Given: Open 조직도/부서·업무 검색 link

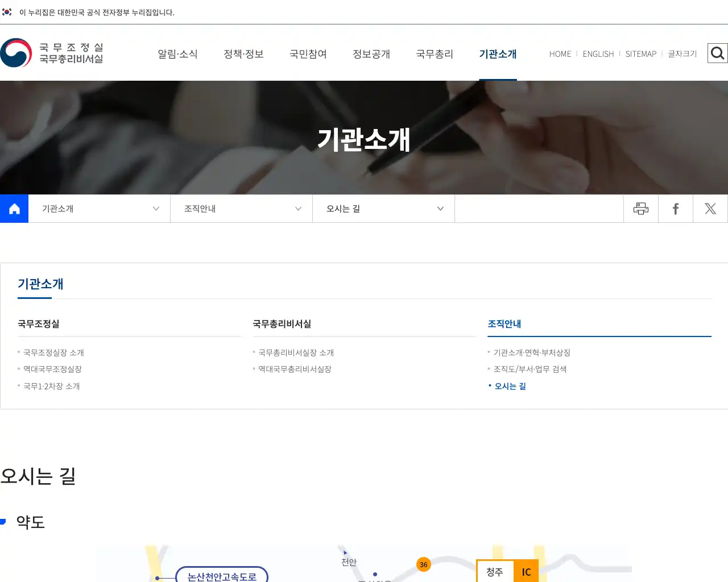Looking at the screenshot, I should [x=530, y=369].
